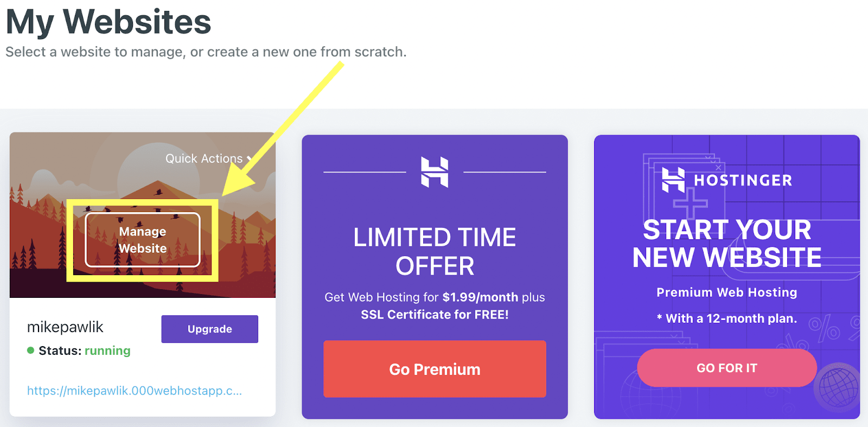
Task: Click the GO FOR IT button
Action: click(x=727, y=368)
